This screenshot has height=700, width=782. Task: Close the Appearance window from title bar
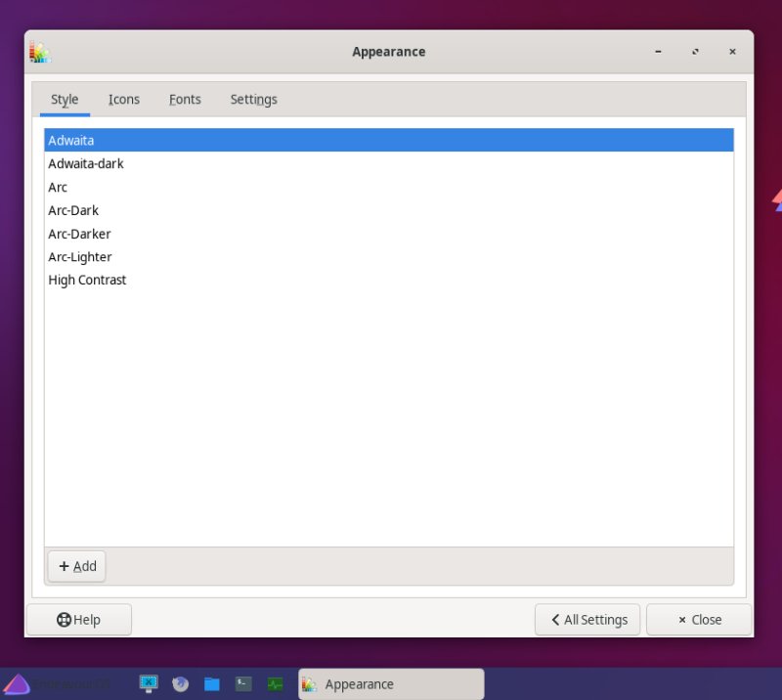(x=732, y=52)
